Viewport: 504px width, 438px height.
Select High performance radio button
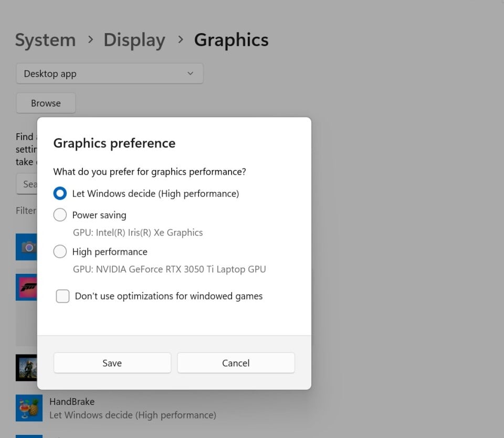60,252
